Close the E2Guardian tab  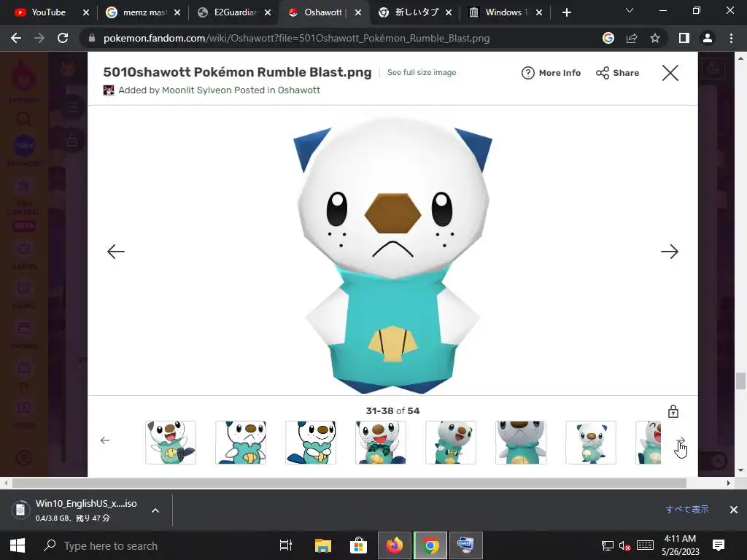click(x=268, y=12)
